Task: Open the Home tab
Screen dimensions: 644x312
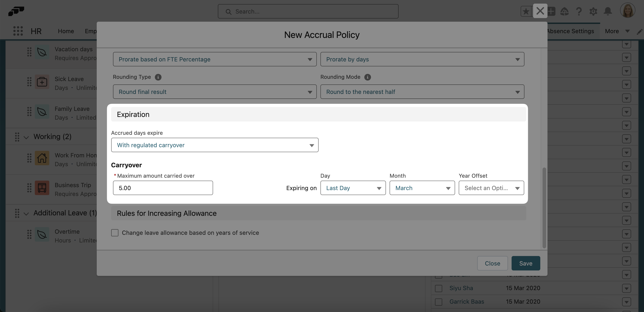Action: coord(66,31)
